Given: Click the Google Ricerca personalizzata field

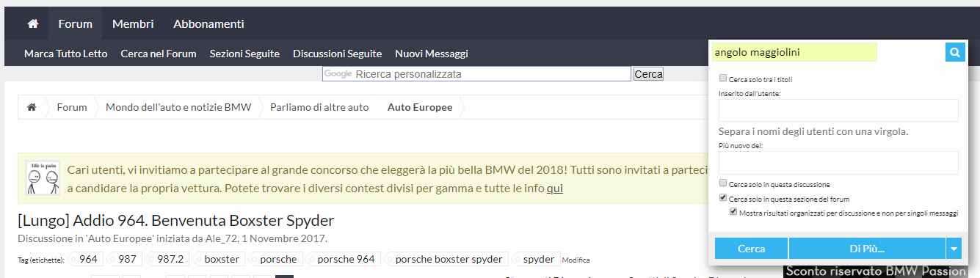Looking at the screenshot, I should [x=476, y=74].
